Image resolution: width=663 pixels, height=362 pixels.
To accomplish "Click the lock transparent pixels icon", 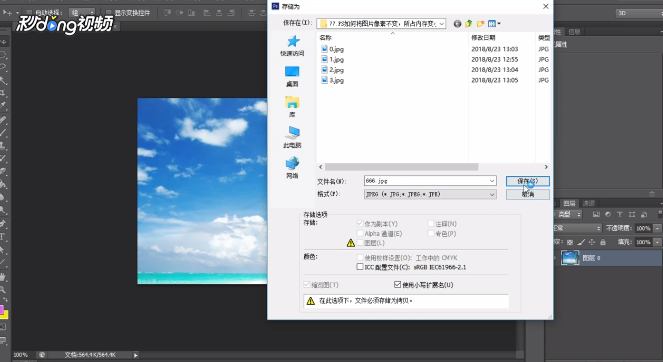I will pos(570,242).
